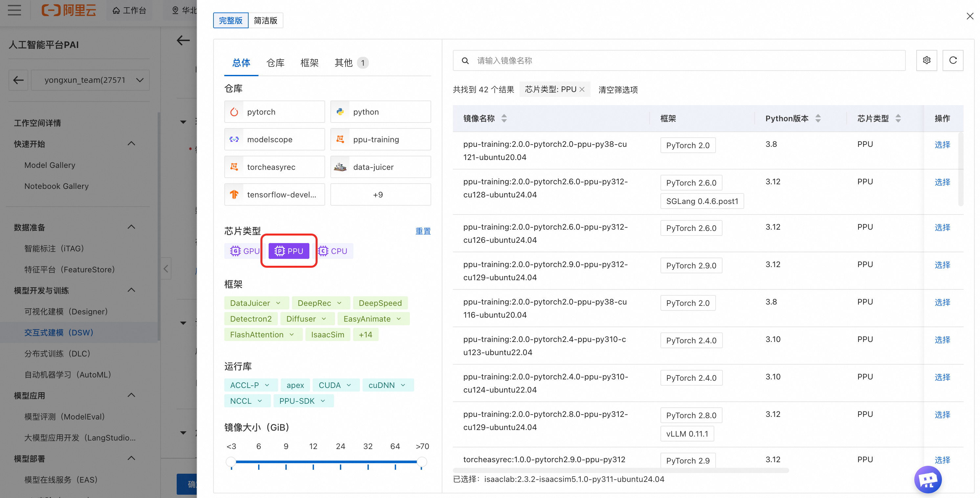Open the 工作台 home icon
980x498 pixels.
click(116, 10)
